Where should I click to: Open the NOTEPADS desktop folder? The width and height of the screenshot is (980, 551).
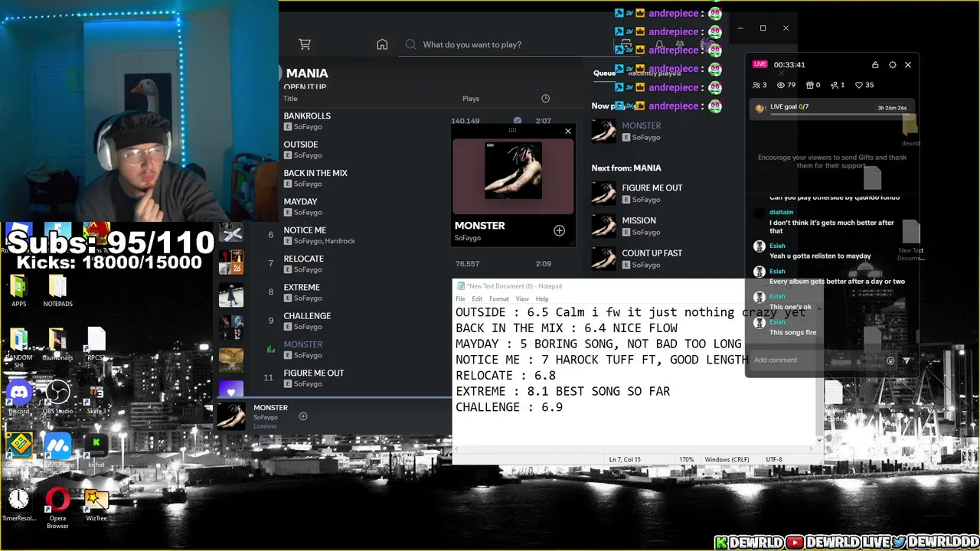57,291
